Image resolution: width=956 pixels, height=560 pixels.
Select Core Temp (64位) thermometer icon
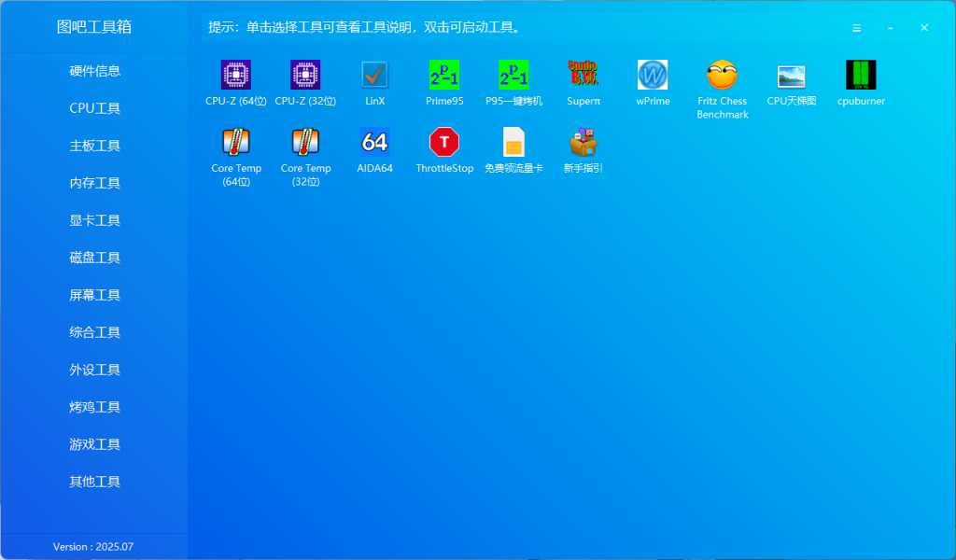click(236, 142)
